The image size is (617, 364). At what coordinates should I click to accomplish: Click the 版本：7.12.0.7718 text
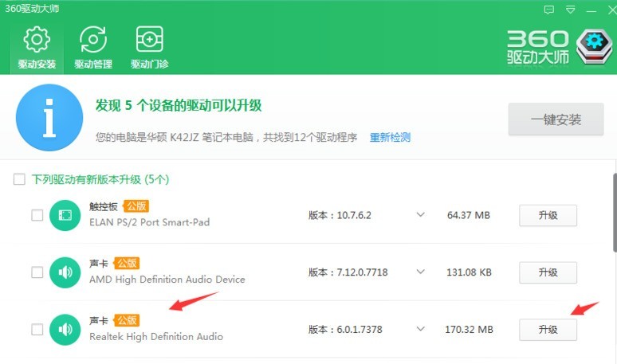click(x=348, y=272)
